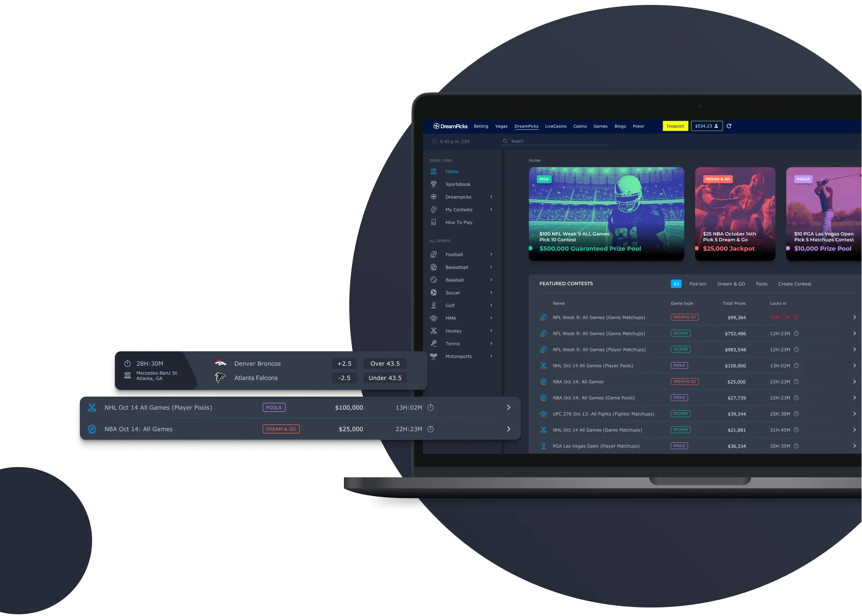Viewport: 862px width, 616px height.
Task: Click the DreamPicks Sportsbook icon
Action: 434,184
